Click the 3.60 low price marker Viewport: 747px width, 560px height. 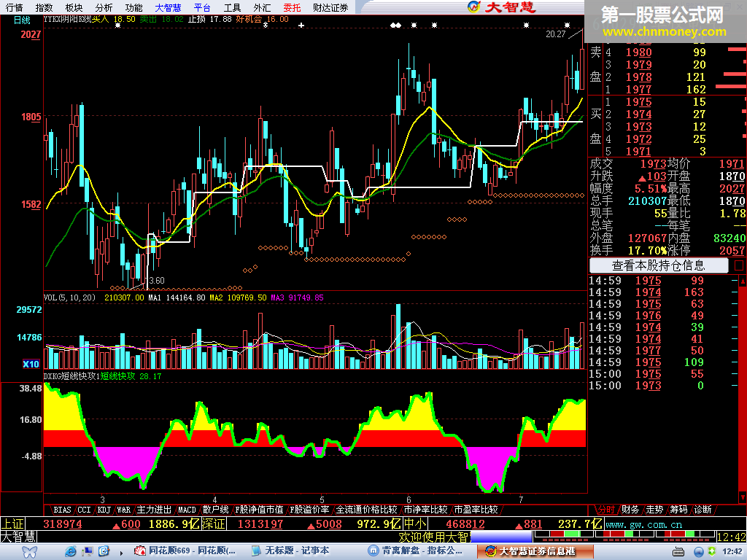[x=157, y=281]
